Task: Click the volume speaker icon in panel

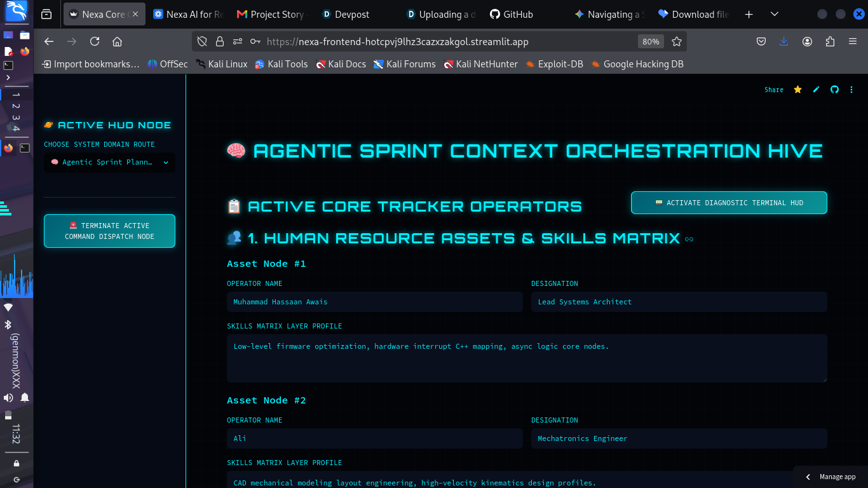Action: 8,397
